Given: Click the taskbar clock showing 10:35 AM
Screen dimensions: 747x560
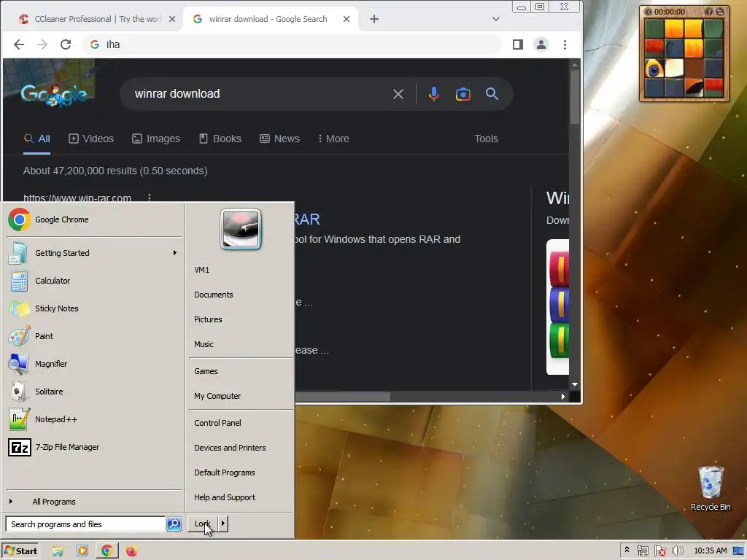Looking at the screenshot, I should tap(711, 551).
